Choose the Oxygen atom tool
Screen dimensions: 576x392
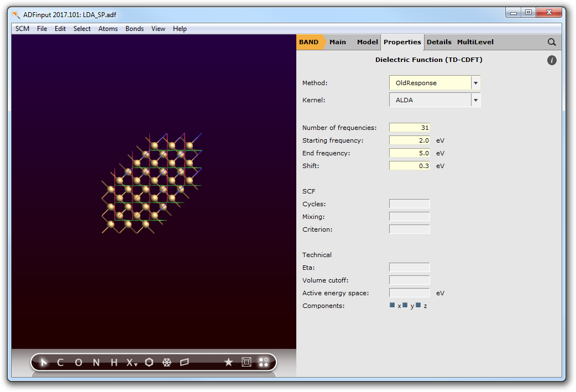pyautogui.click(x=78, y=363)
